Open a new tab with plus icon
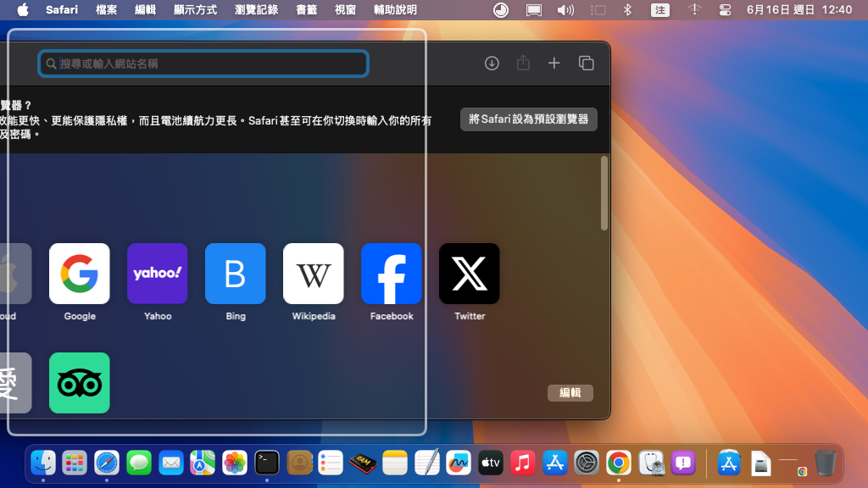 pos(554,63)
